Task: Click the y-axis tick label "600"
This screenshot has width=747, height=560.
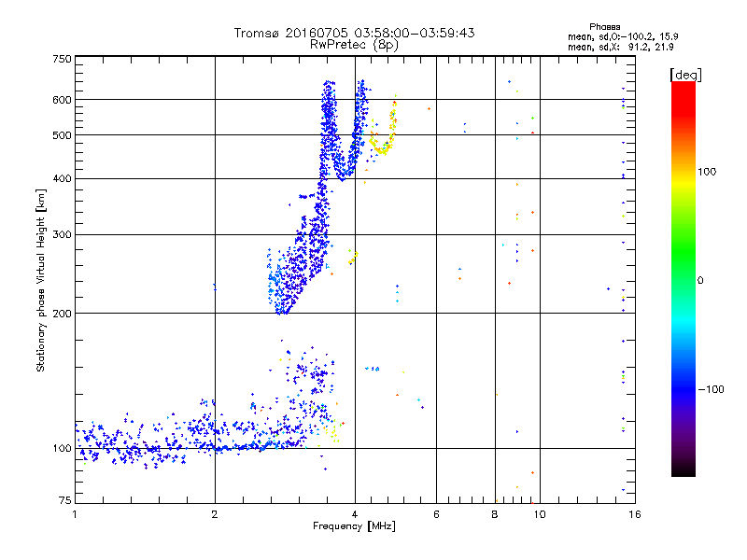Action: (x=62, y=100)
